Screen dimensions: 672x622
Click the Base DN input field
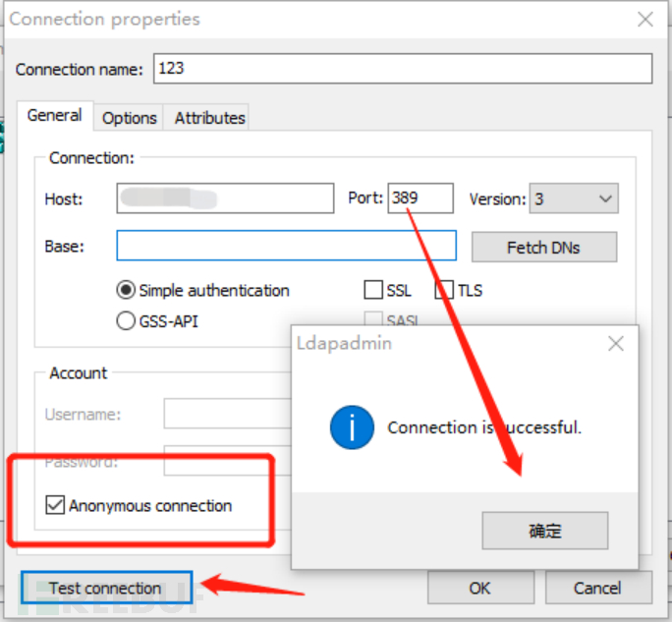tap(286, 246)
